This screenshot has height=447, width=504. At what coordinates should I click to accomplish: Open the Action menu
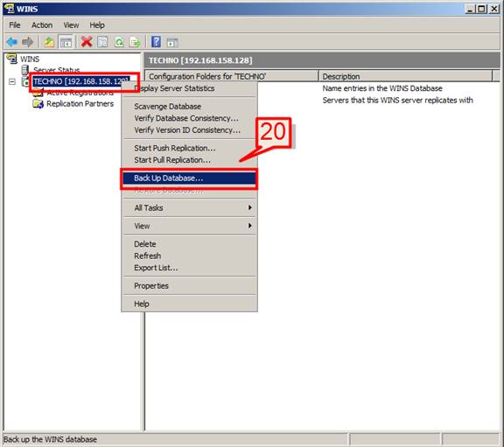[42, 25]
